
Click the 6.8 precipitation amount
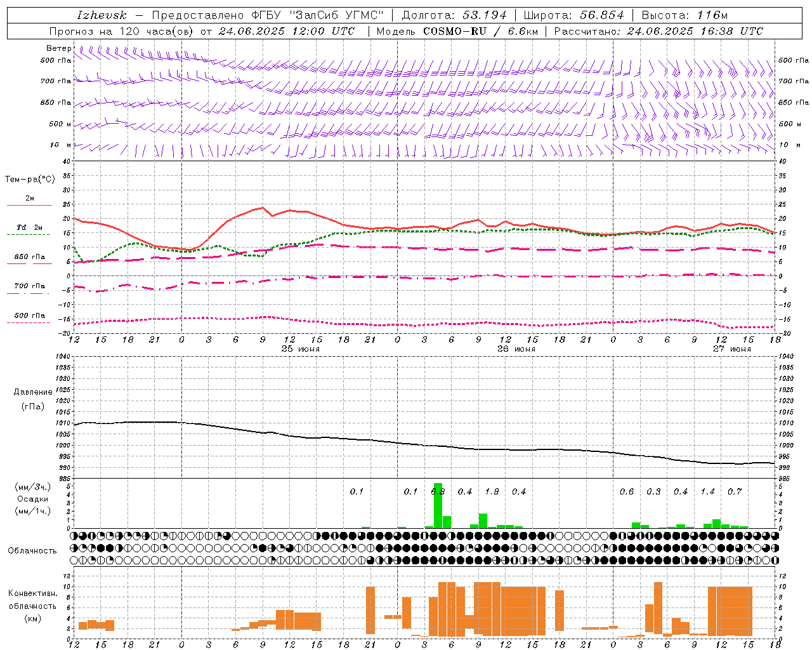coord(438,491)
